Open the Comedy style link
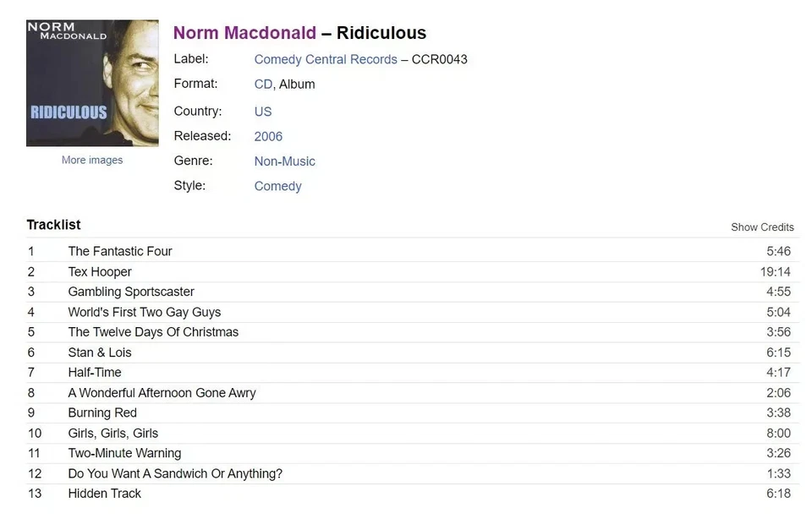Image resolution: width=812 pixels, height=519 pixels. pyautogui.click(x=277, y=185)
